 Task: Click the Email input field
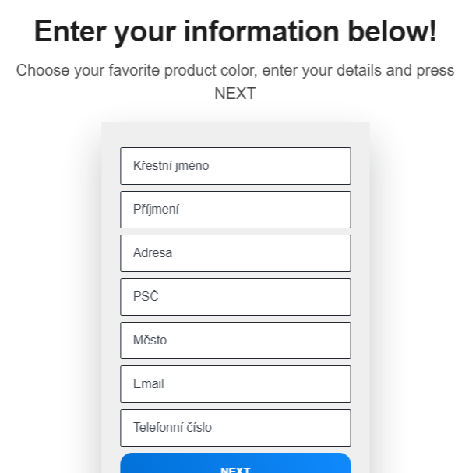(235, 384)
